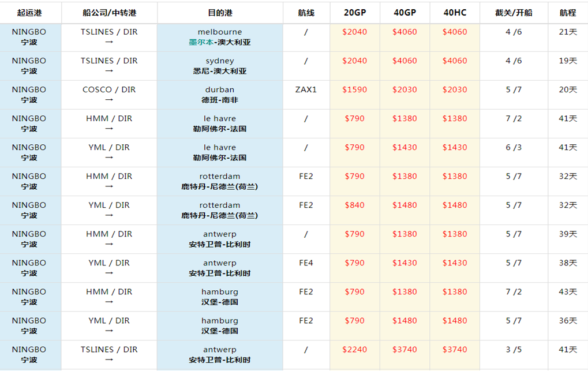The height and width of the screenshot is (371, 588).
Task: Click the 船公司/中转港 column header
Action: coord(109,13)
